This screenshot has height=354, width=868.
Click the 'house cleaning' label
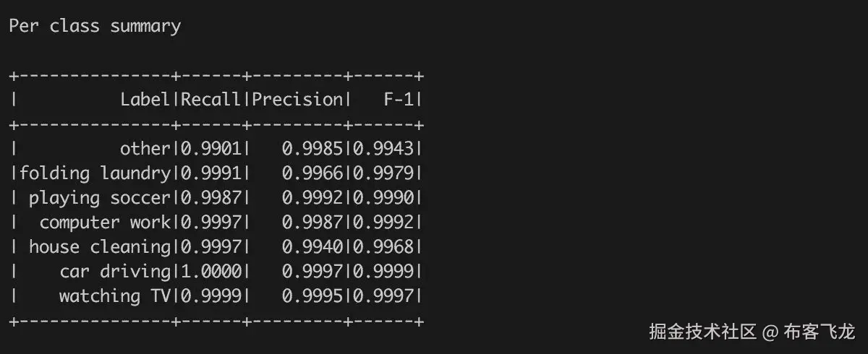point(100,247)
